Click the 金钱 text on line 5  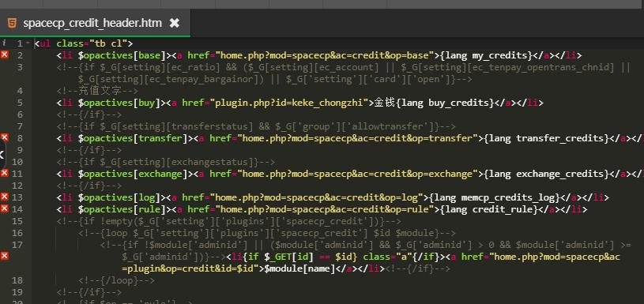(x=385, y=103)
